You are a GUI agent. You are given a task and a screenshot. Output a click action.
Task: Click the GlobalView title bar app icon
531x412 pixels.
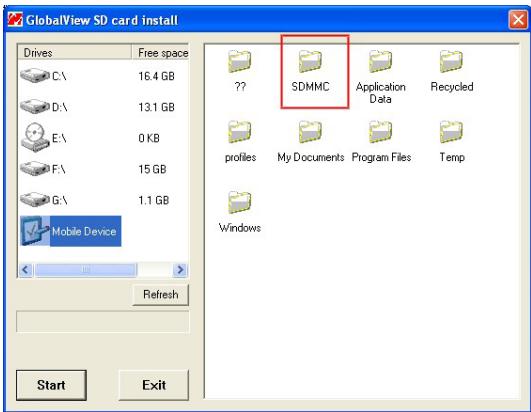click(15, 20)
